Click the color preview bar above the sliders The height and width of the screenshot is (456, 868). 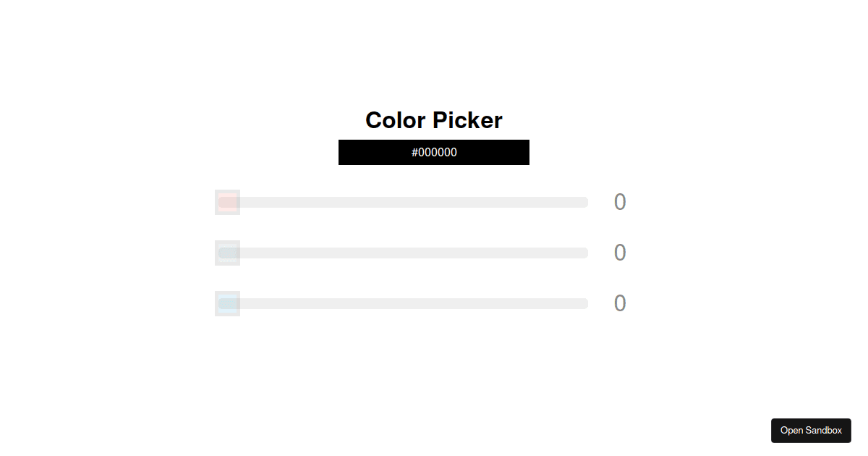[x=433, y=152]
